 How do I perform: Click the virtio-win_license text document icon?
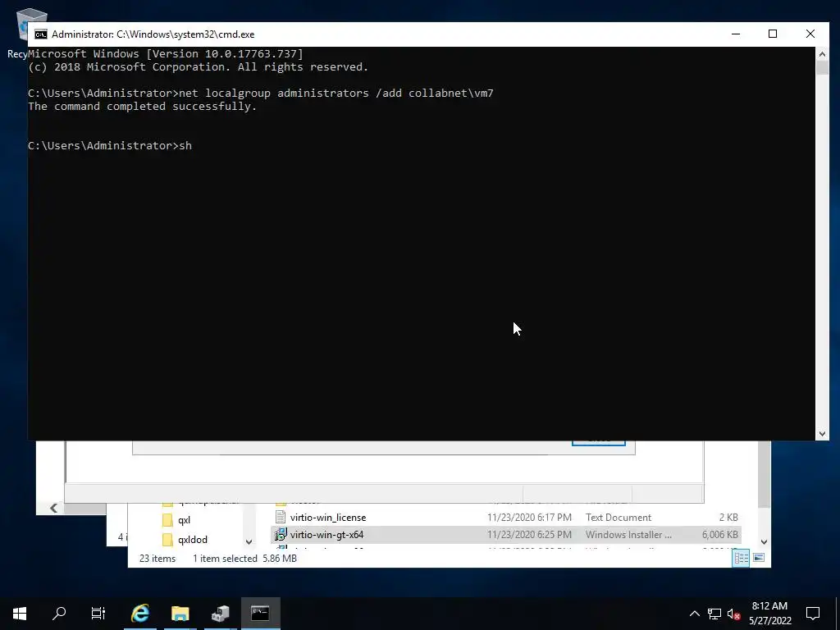click(281, 517)
